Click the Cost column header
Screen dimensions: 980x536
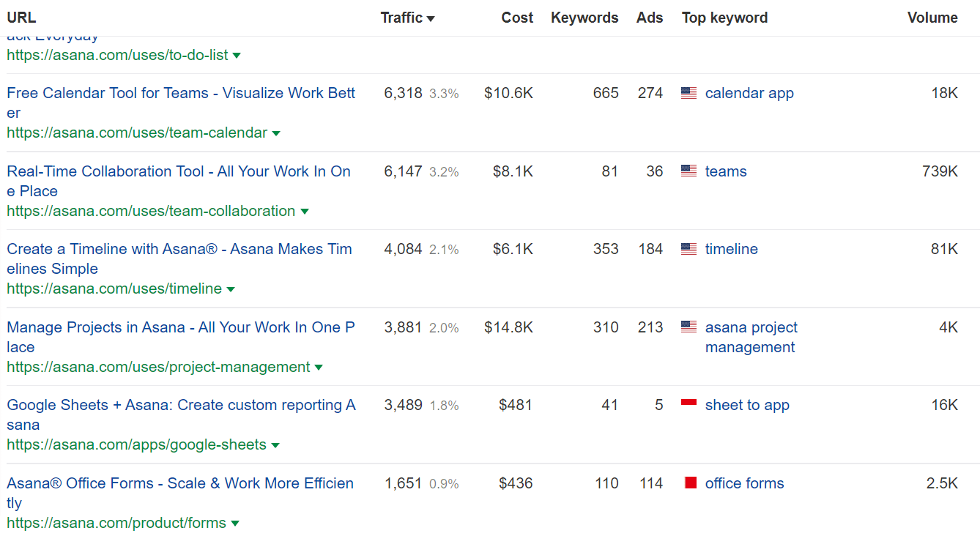point(516,18)
